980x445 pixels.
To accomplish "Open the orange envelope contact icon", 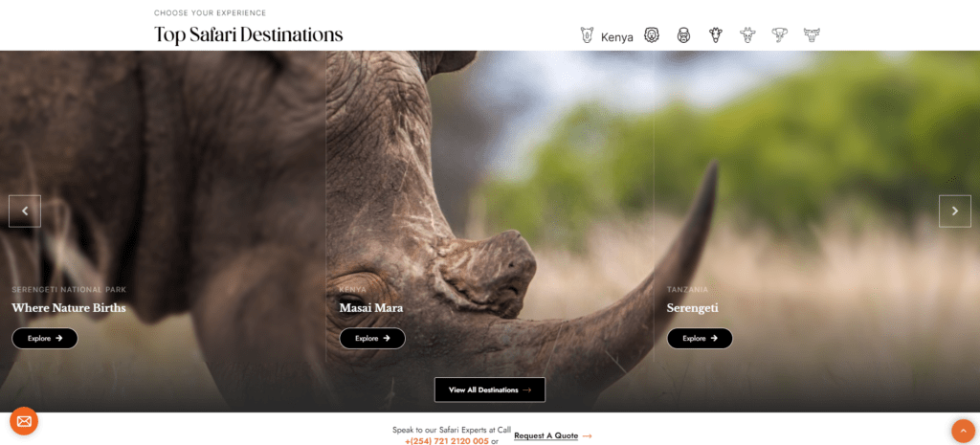I will coord(24,421).
